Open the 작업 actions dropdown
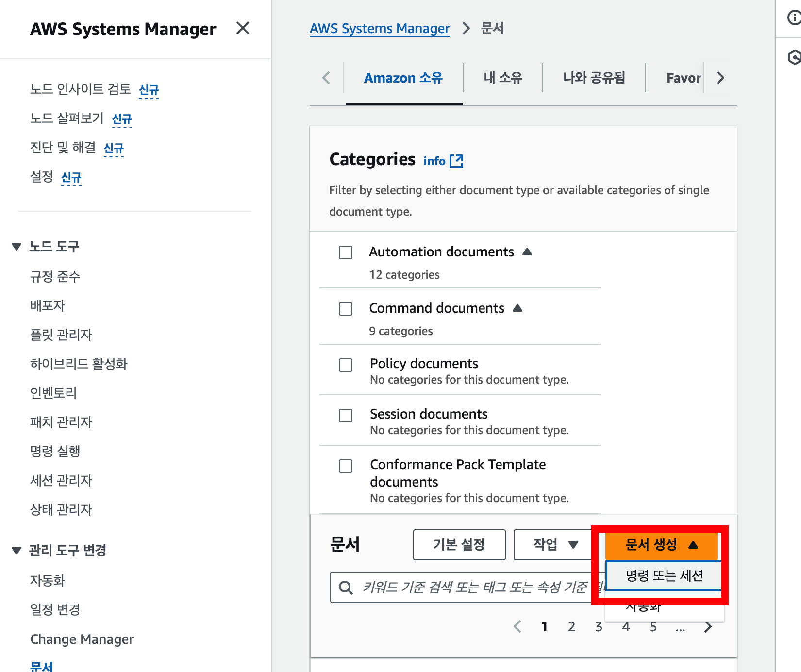This screenshot has height=672, width=801. (x=555, y=545)
